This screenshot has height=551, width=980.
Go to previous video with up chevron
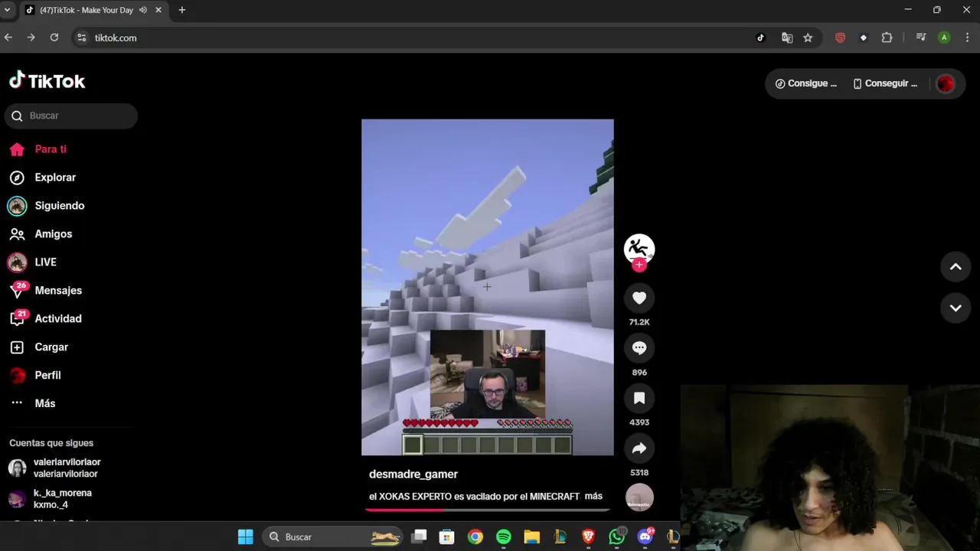[x=955, y=266]
